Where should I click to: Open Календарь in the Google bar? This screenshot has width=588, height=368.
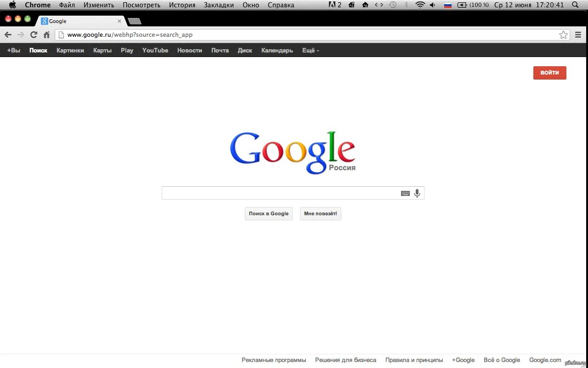point(277,51)
